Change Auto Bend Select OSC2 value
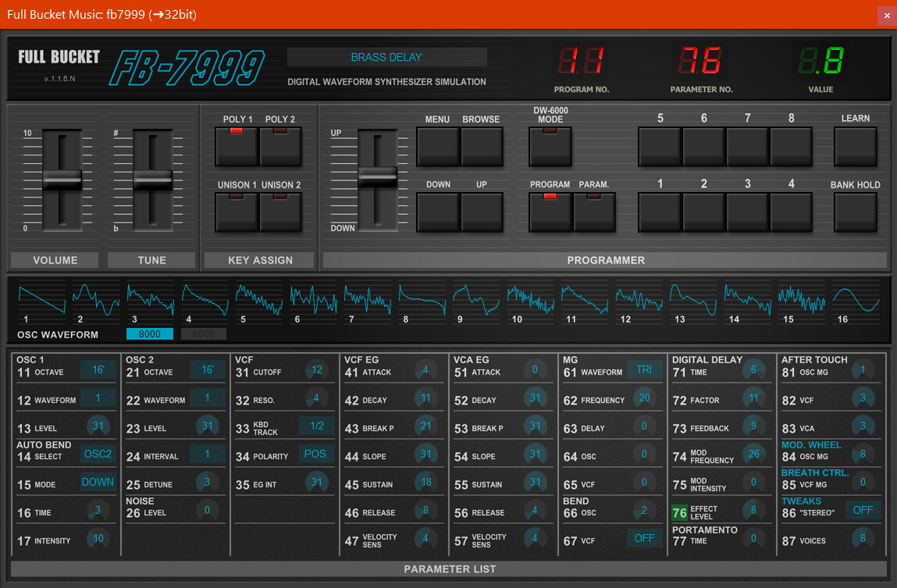Image resolution: width=897 pixels, height=588 pixels. [x=98, y=454]
